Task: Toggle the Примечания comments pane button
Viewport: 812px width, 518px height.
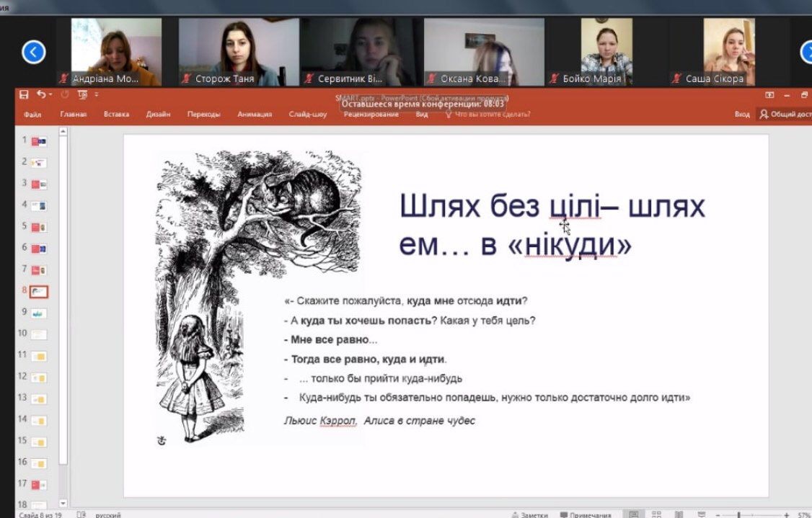Action: (585, 515)
